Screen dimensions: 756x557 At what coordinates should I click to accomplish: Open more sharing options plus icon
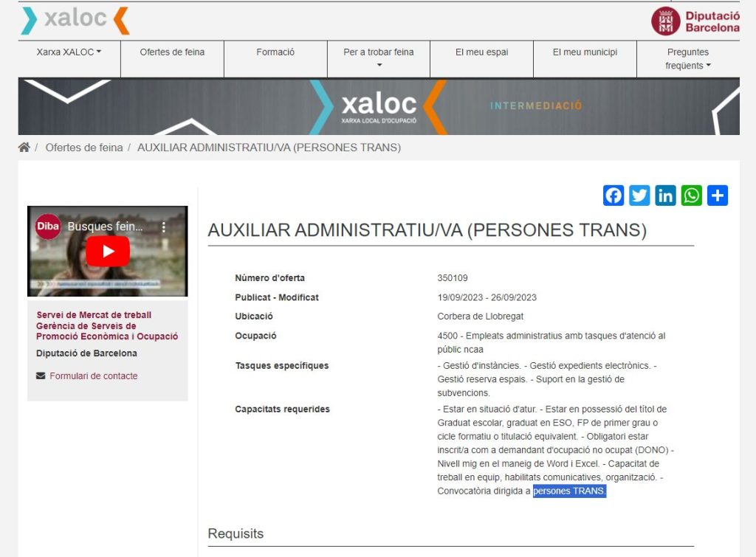click(x=718, y=196)
